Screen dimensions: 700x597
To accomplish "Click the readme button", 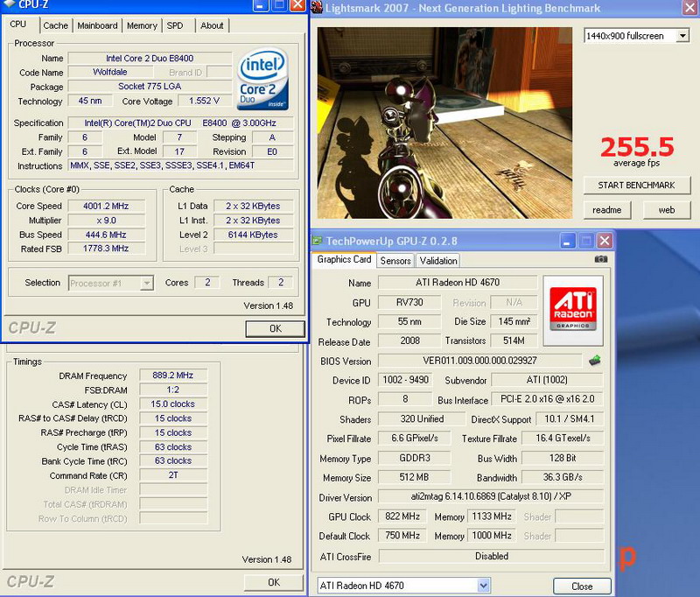I will tap(607, 210).
